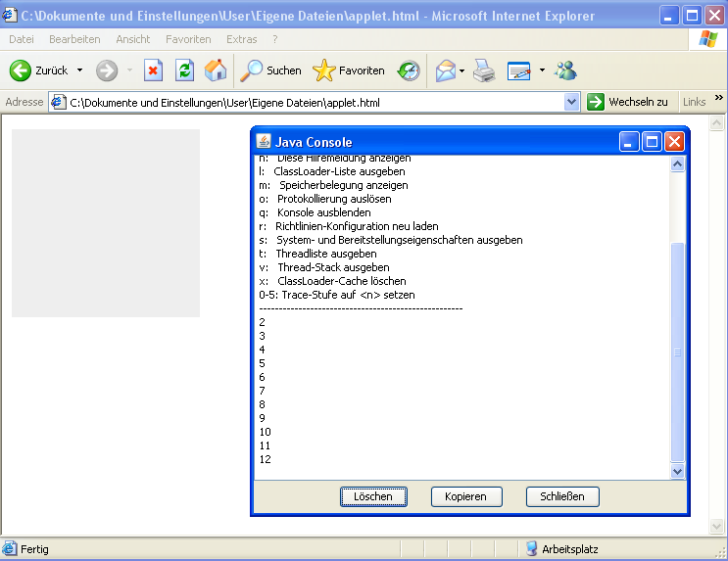728x561 pixels.
Task: Open the Messenger people icon
Action: 566,70
